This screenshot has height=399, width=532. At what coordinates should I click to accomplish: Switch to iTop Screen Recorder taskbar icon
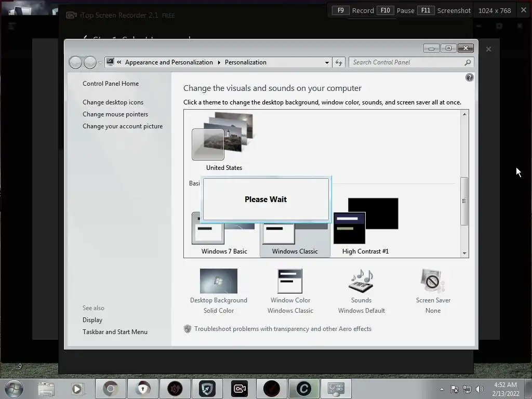(x=240, y=389)
